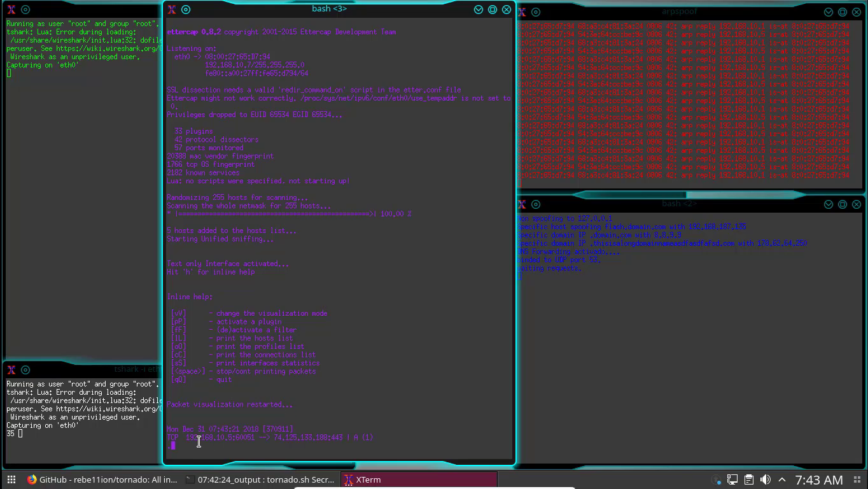Focus the arpspoof window title
This screenshot has height=489, width=868.
click(x=679, y=11)
